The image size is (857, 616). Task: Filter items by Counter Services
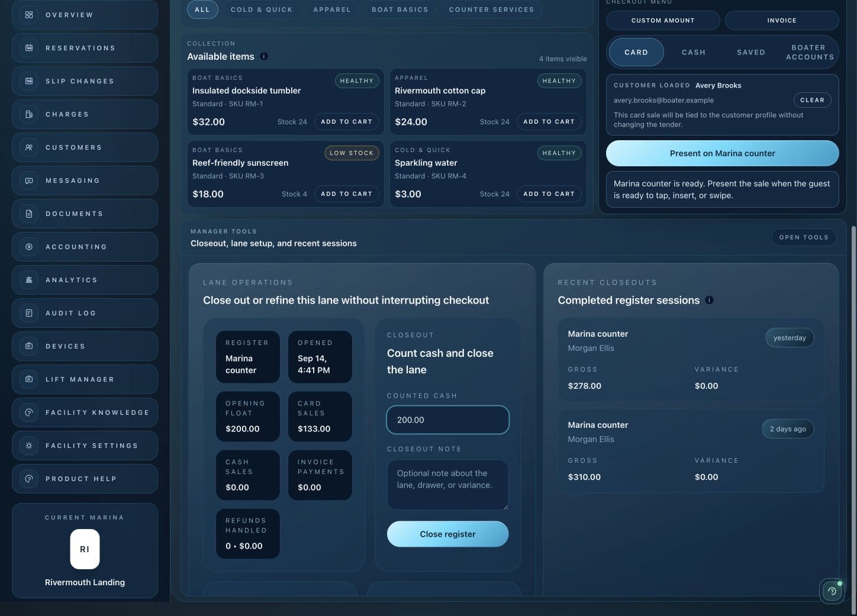click(491, 9)
